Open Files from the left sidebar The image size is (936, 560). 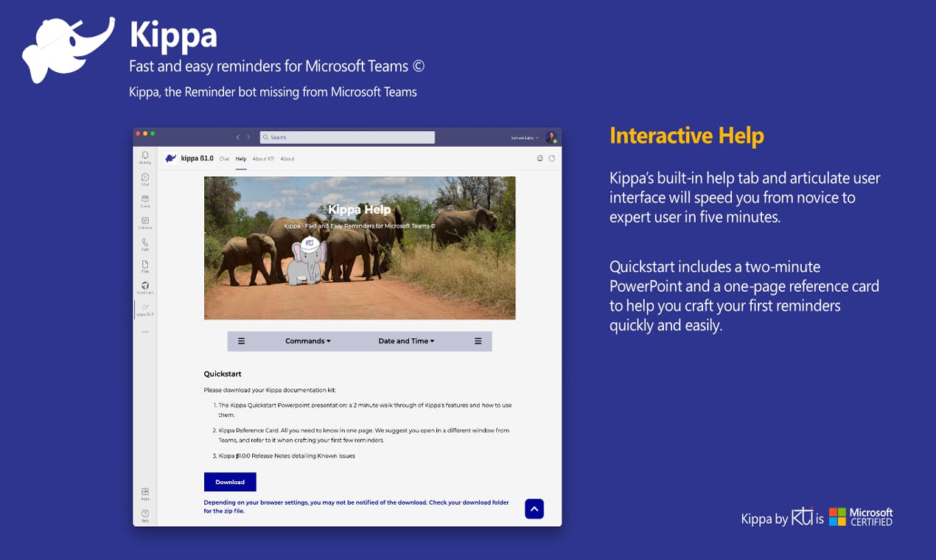(x=145, y=266)
